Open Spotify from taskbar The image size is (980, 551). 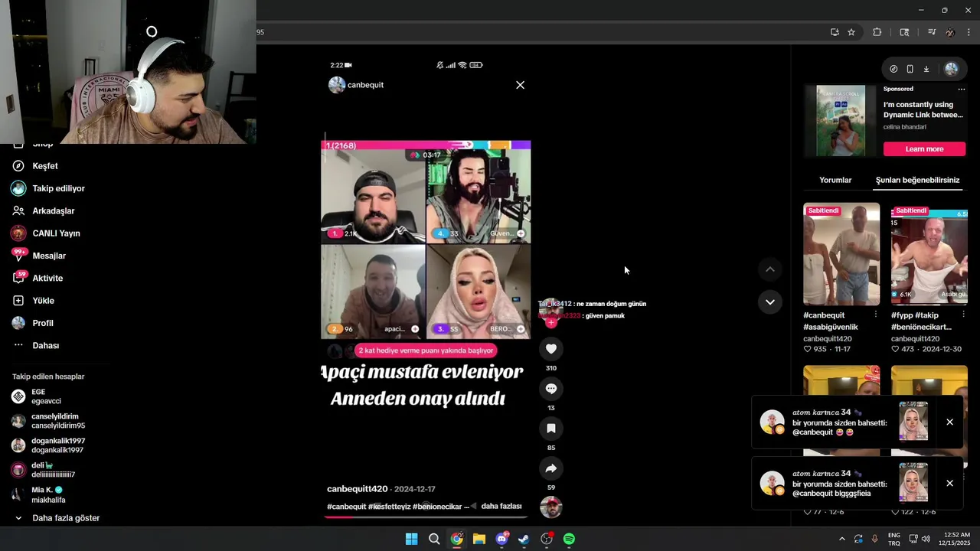pyautogui.click(x=569, y=539)
